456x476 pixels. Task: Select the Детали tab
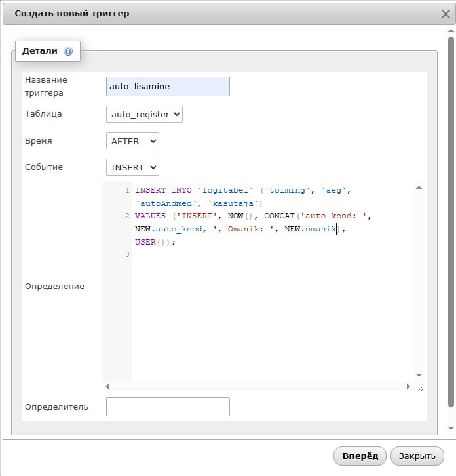pos(40,50)
